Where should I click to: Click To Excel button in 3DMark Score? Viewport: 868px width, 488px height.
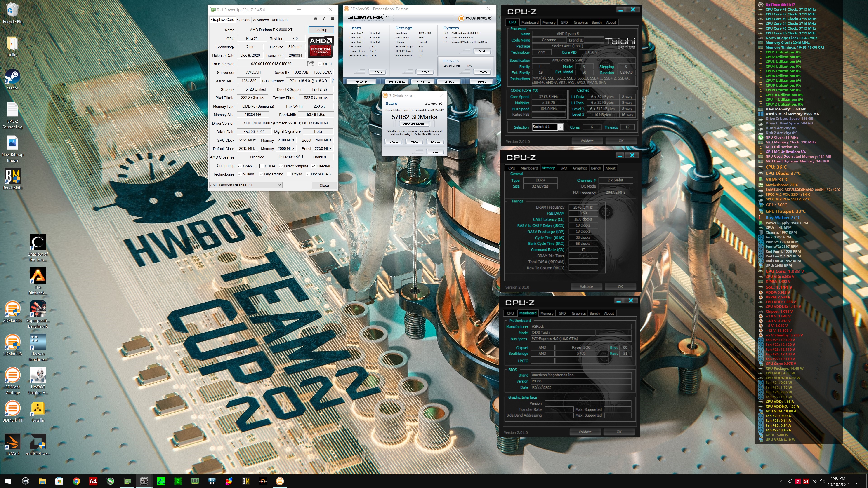tap(415, 142)
